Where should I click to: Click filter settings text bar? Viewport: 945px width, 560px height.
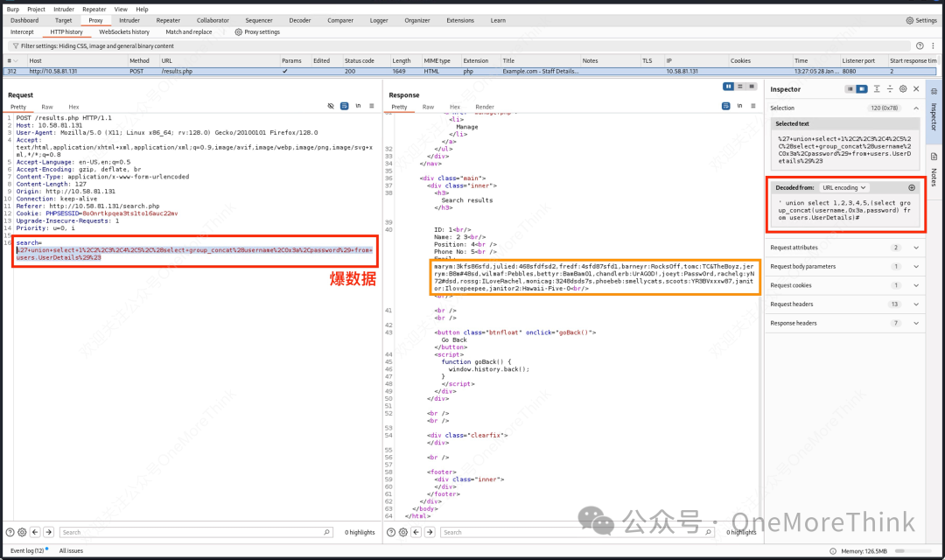(459, 45)
